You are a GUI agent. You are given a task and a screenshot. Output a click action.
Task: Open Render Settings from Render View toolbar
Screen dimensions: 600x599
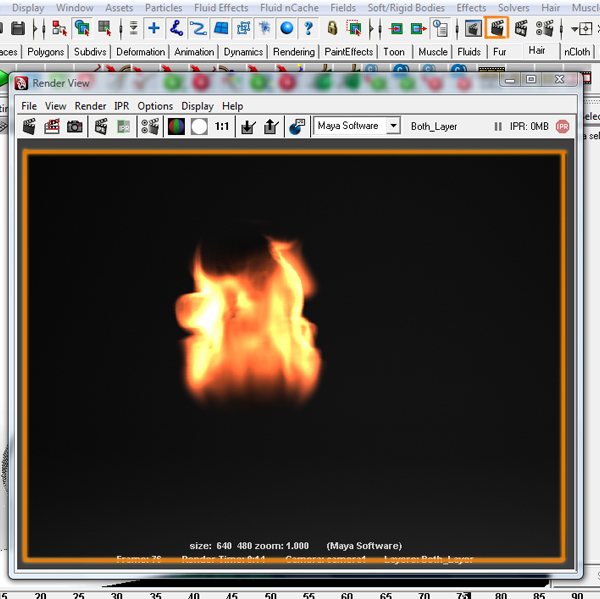pyautogui.click(x=150, y=127)
